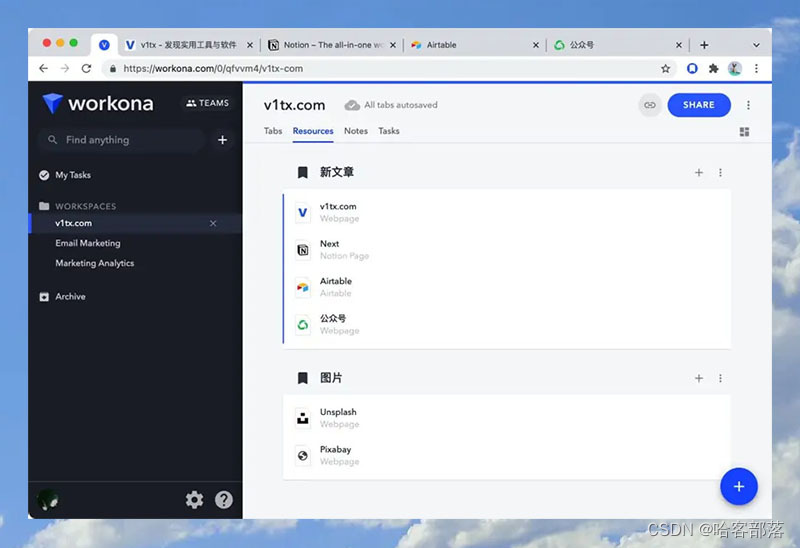Switch to the Resources tab
Image resolution: width=800 pixels, height=548 pixels.
313,131
